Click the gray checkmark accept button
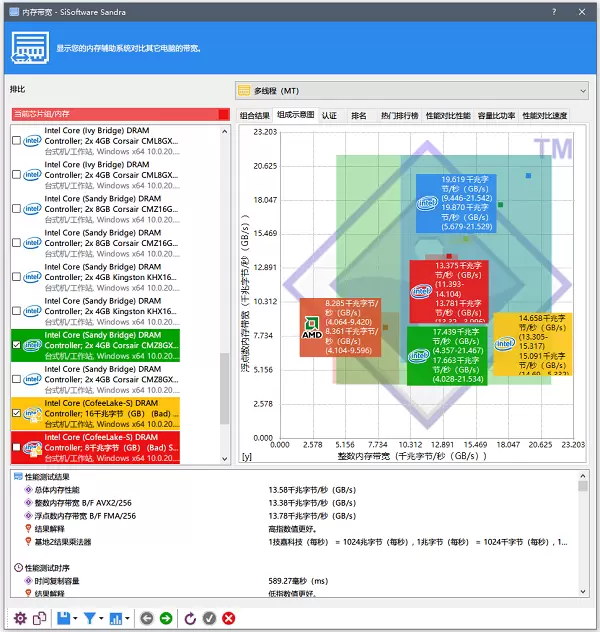The image size is (600, 632). (x=210, y=618)
